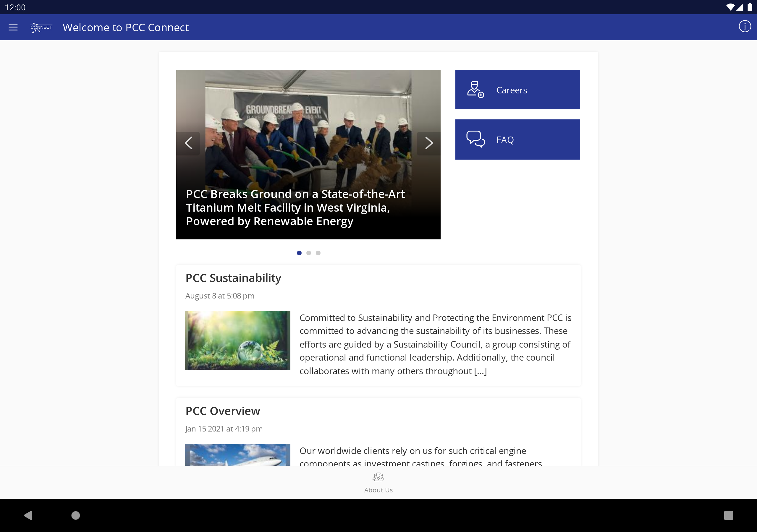Image resolution: width=757 pixels, height=532 pixels.
Task: Click the airplane thumbnail in PCC Overview
Action: (237, 455)
